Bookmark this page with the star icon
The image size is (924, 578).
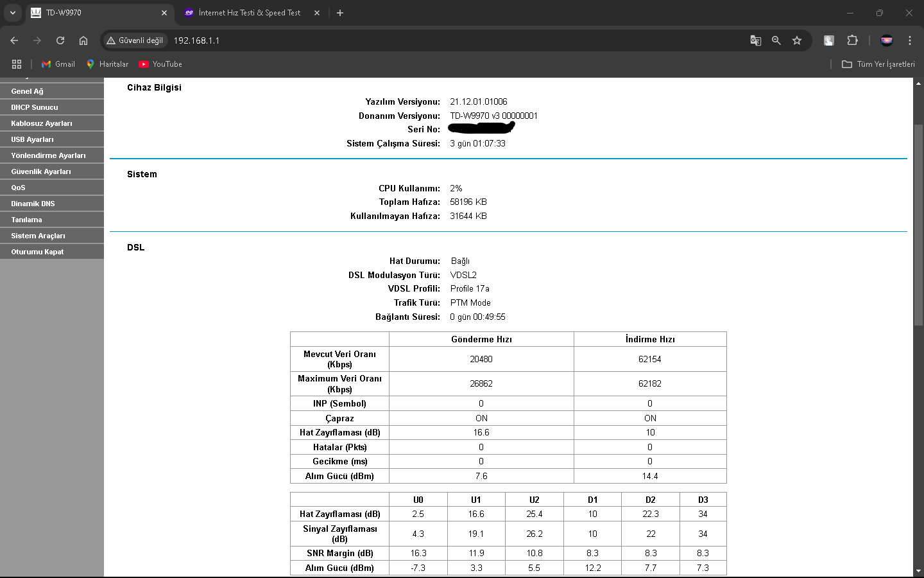click(797, 40)
